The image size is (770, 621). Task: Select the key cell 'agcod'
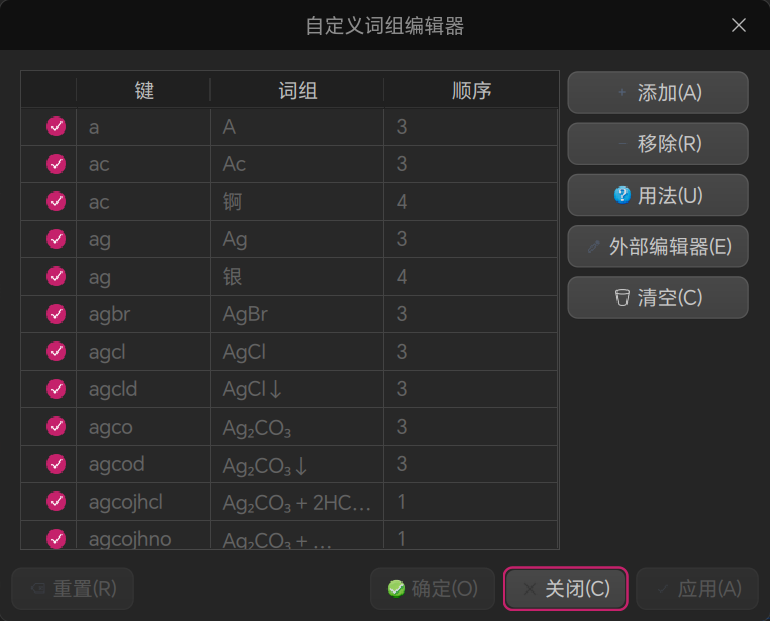point(143,464)
